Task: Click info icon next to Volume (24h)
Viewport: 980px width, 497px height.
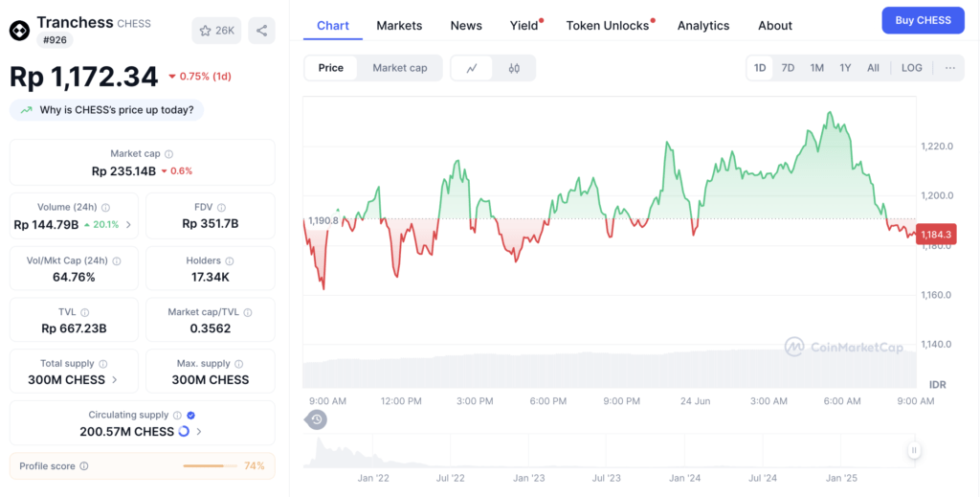Action: click(105, 208)
